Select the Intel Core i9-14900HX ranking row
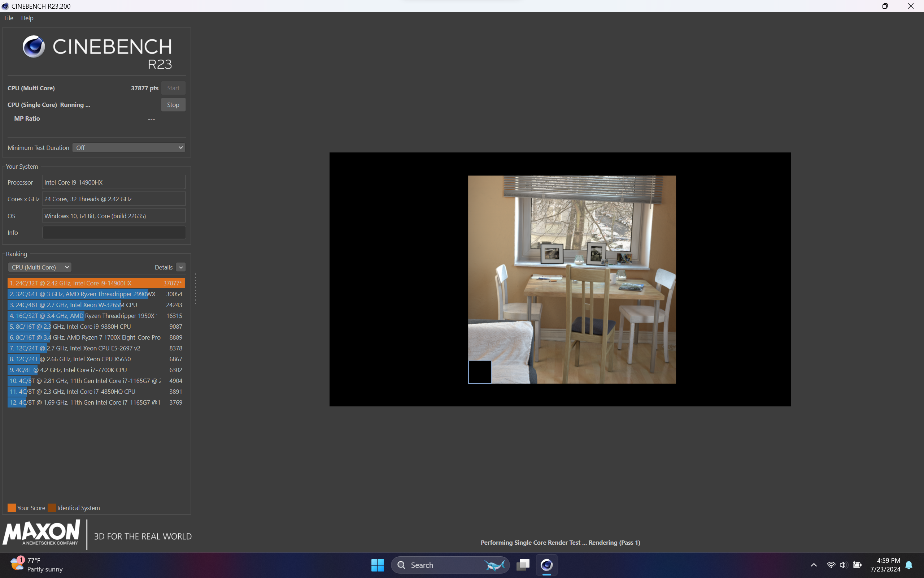Image resolution: width=924 pixels, height=578 pixels. [x=96, y=283]
